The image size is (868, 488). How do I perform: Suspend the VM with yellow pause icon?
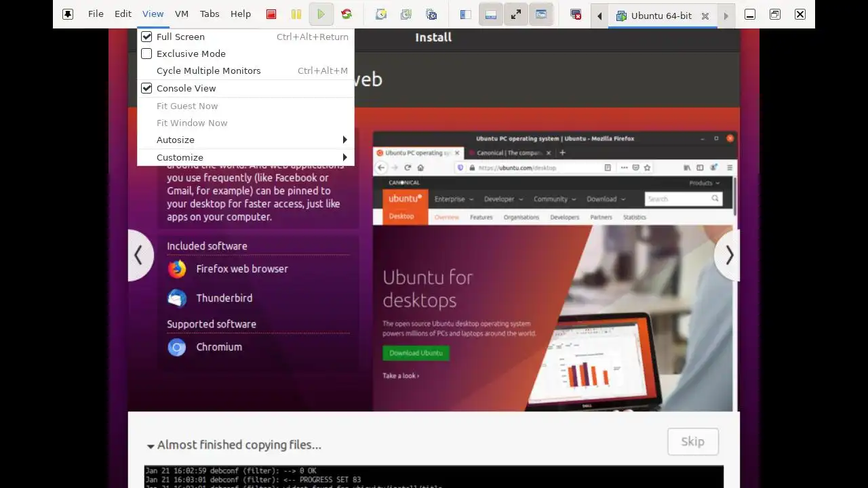296,14
